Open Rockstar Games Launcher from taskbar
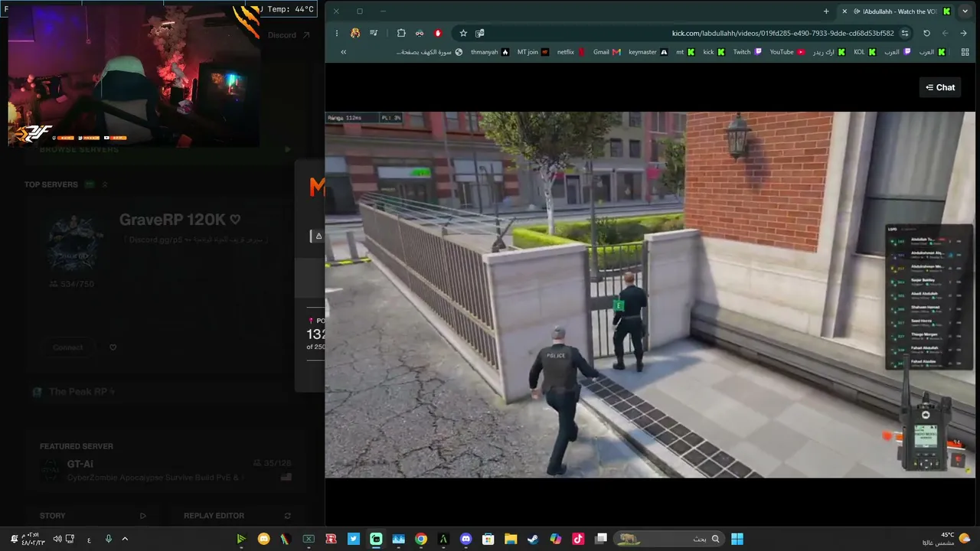Viewport: 980px width, 551px height. pyautogui.click(x=332, y=539)
